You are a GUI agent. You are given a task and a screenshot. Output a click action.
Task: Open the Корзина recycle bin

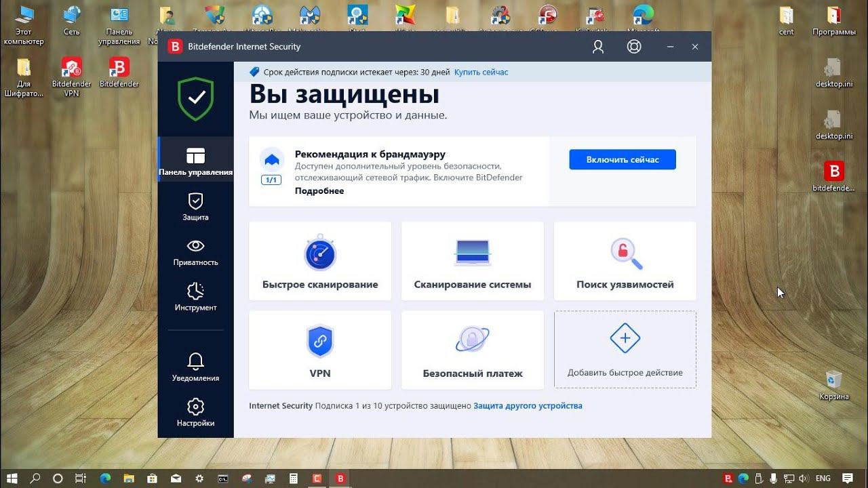click(834, 385)
